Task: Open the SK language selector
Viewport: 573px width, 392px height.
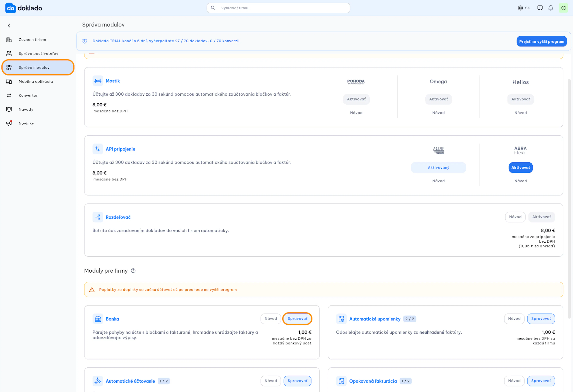Action: click(524, 8)
